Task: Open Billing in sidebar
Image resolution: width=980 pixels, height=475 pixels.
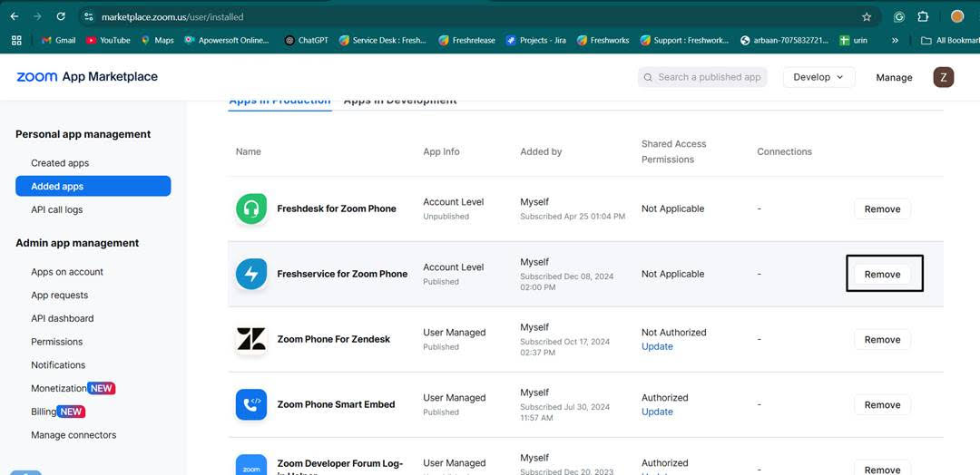Action: click(44, 412)
